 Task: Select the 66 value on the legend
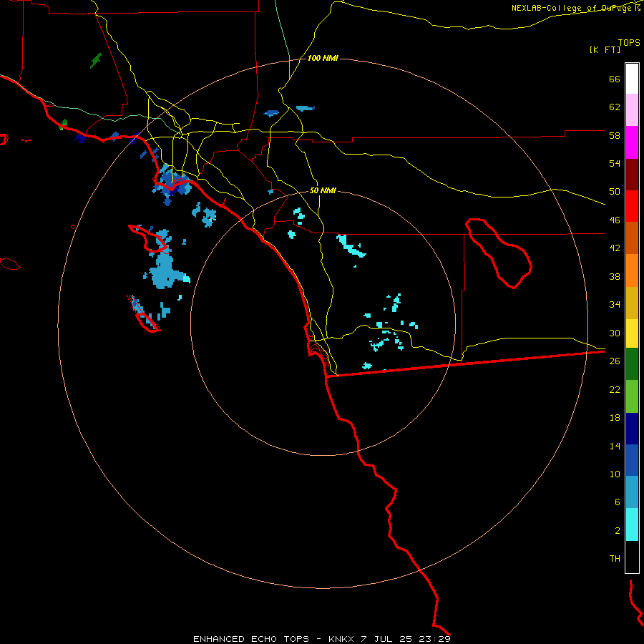615,79
